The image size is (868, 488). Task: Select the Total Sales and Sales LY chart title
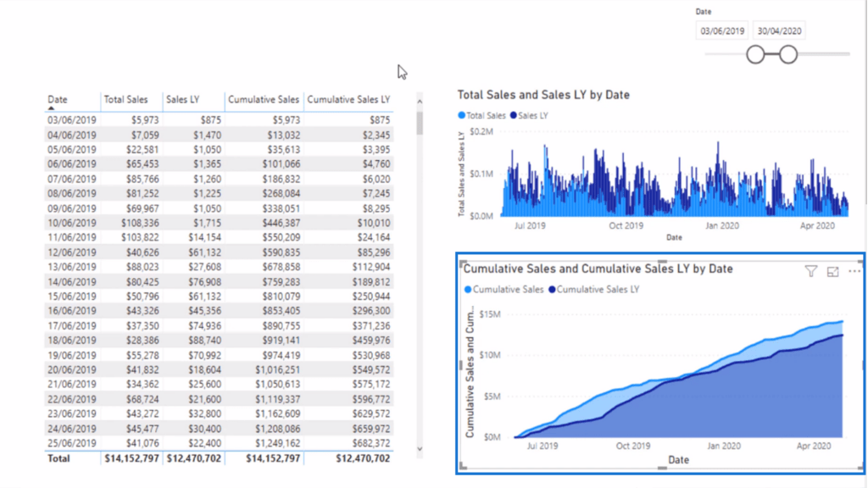point(543,95)
